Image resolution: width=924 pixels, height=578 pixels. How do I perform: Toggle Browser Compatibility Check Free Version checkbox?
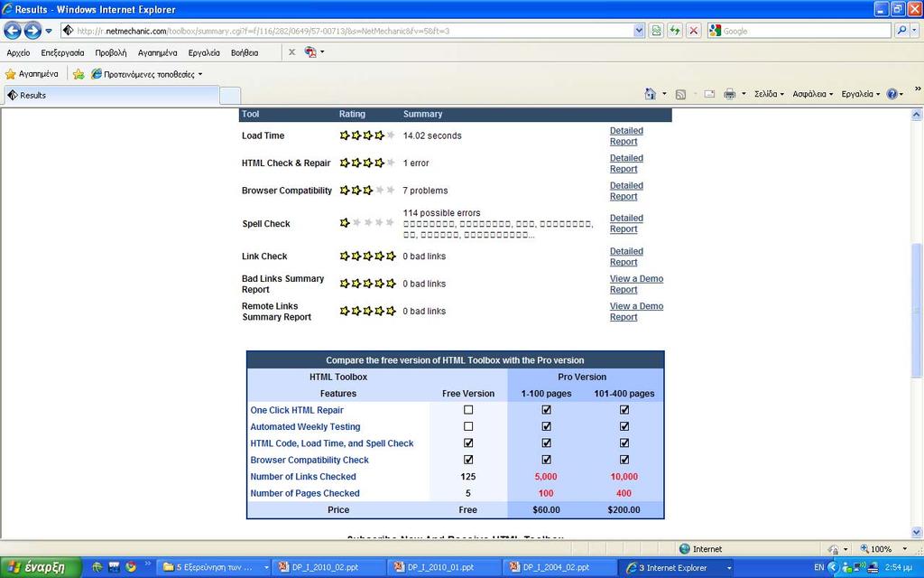(x=468, y=459)
